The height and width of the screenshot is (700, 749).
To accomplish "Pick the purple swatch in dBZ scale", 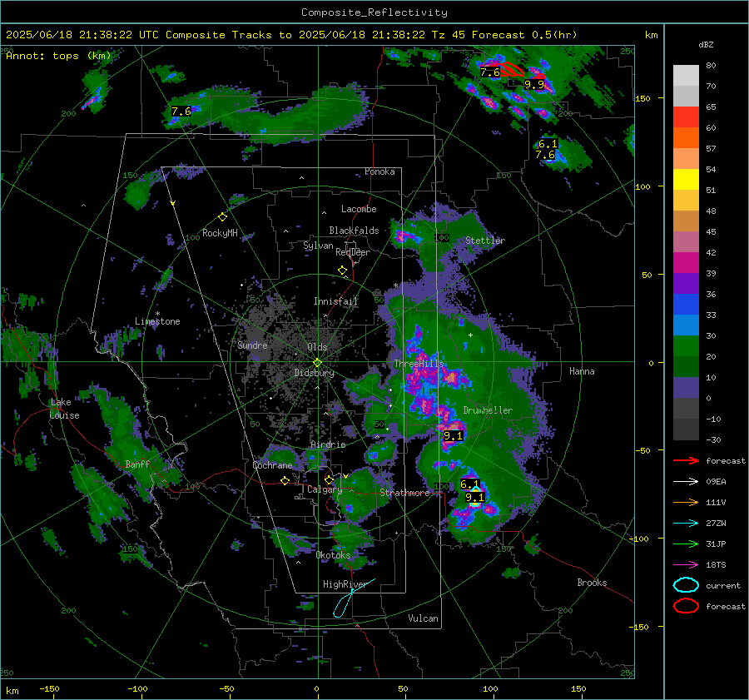I will tap(686, 283).
